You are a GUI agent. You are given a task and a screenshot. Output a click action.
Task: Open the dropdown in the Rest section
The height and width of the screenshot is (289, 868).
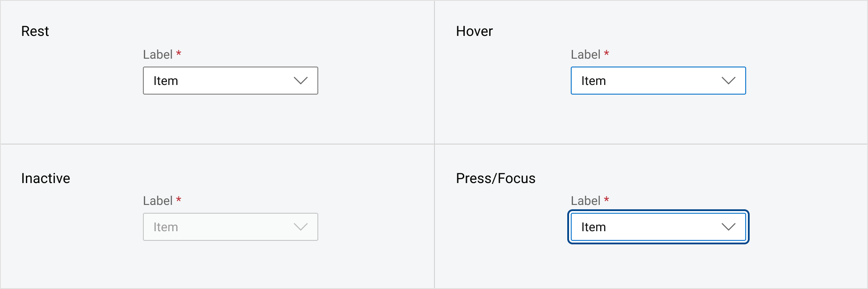pyautogui.click(x=230, y=81)
